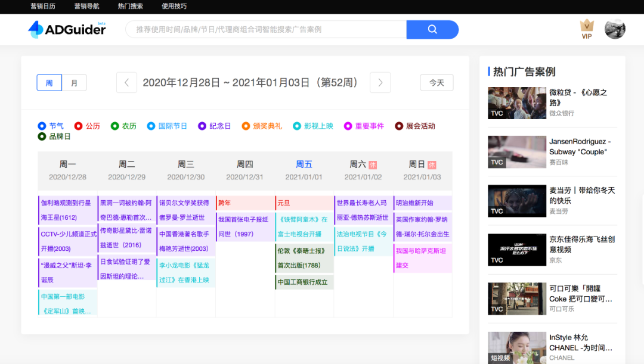The height and width of the screenshot is (364, 644).
Task: Select the 世界最长寿老人玛丽亚 event
Action: click(x=364, y=210)
